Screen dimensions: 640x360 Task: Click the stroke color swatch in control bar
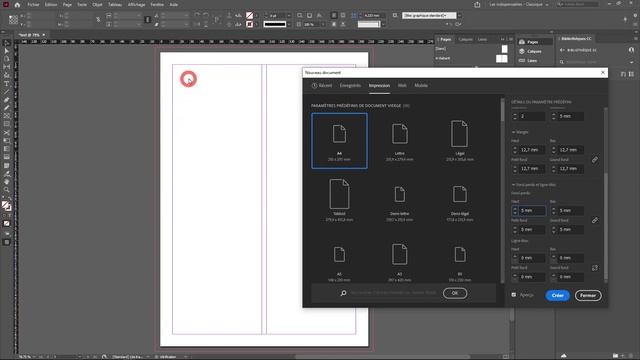coord(249,24)
